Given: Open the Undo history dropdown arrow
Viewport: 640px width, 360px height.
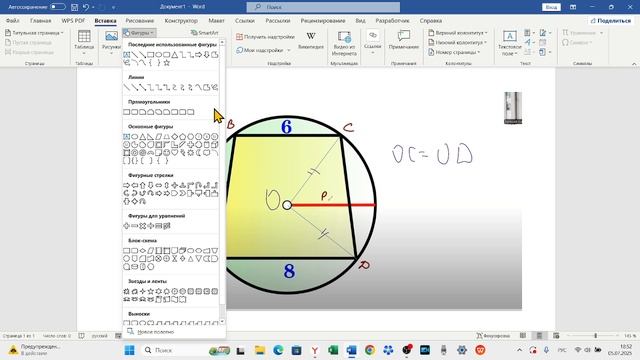Looking at the screenshot, I should (93, 7).
